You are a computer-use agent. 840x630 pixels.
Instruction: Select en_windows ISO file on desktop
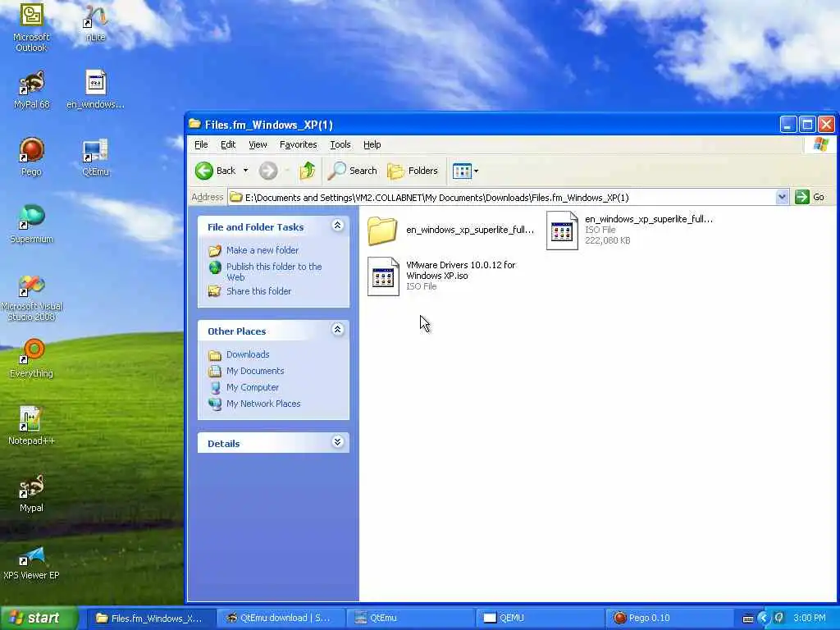pyautogui.click(x=96, y=90)
